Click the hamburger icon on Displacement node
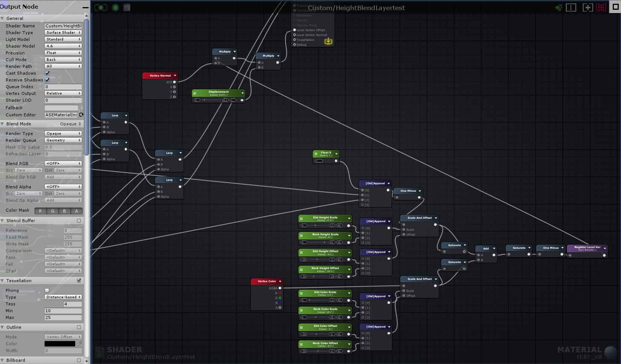621x364 pixels. [194, 93]
